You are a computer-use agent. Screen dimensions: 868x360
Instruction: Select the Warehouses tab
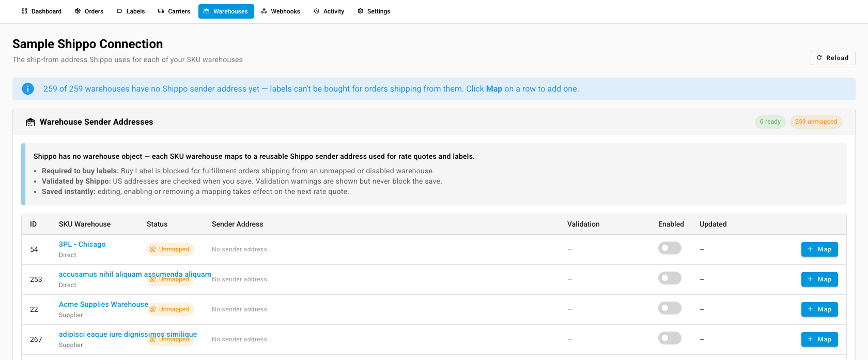226,11
